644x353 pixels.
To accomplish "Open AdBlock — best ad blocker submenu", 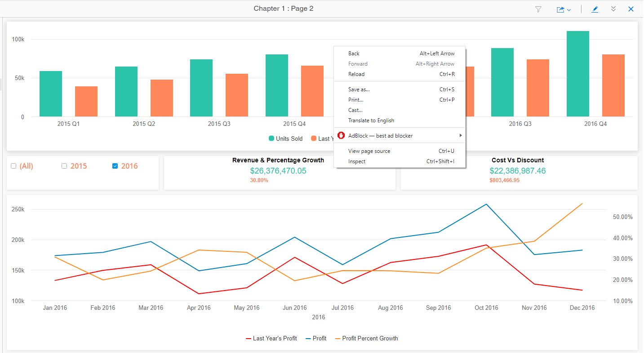I will (x=400, y=135).
